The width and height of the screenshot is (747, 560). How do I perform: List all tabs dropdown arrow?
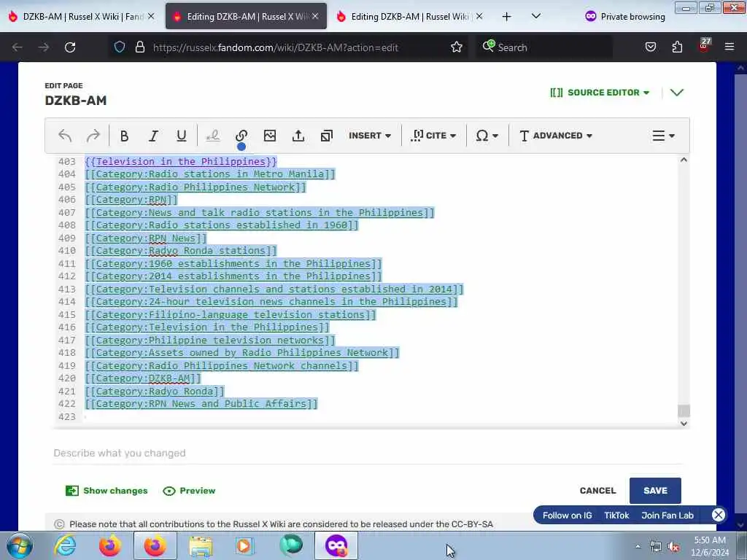click(536, 17)
